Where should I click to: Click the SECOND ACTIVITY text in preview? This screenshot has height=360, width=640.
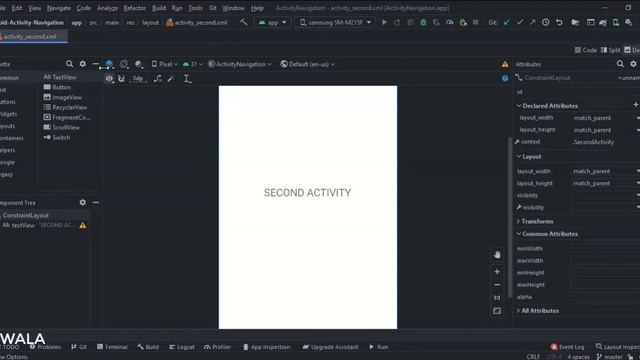pos(307,193)
